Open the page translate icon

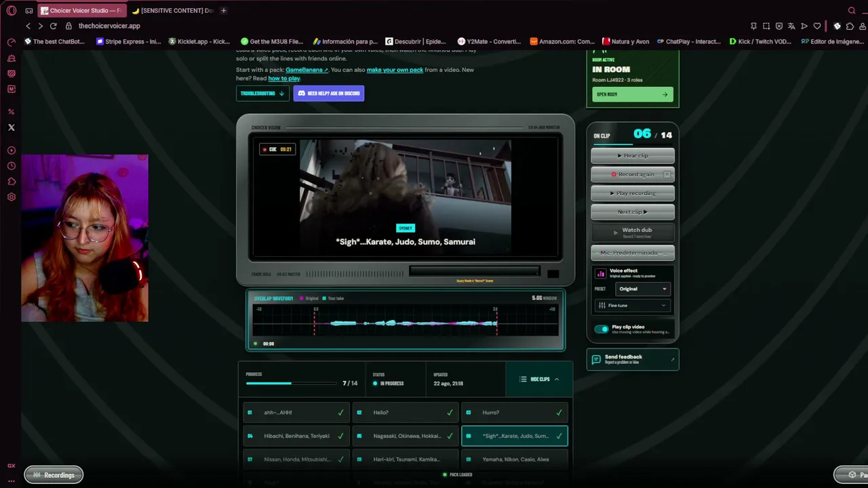pos(791,26)
